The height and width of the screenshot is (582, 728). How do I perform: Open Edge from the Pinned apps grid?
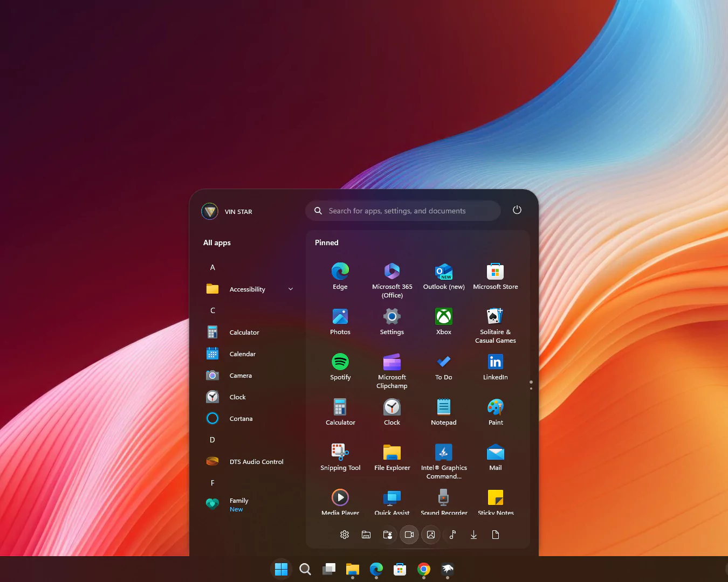point(340,276)
